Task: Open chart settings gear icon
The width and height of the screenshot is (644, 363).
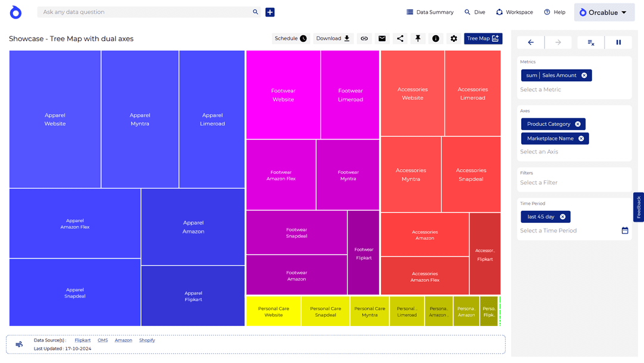Action: click(454, 38)
